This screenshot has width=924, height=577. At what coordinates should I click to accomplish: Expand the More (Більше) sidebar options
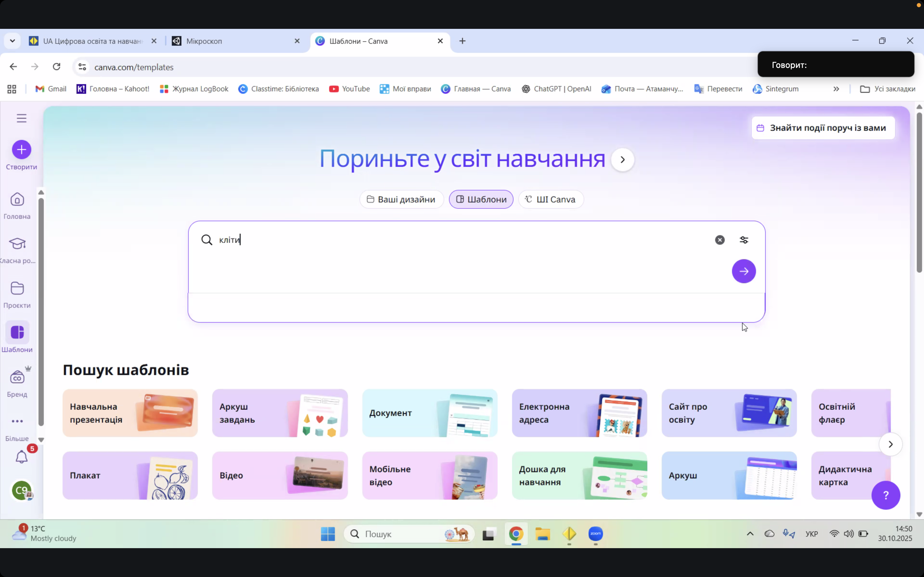tap(17, 421)
